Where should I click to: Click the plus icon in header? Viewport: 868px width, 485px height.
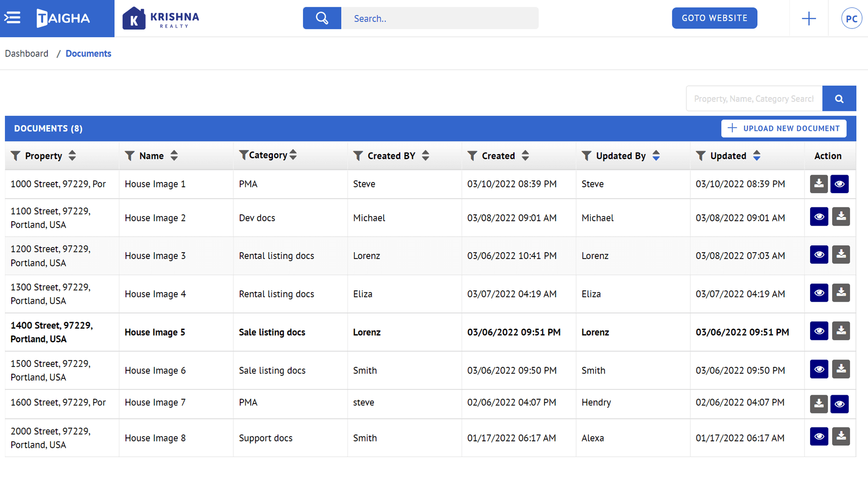pos(809,19)
